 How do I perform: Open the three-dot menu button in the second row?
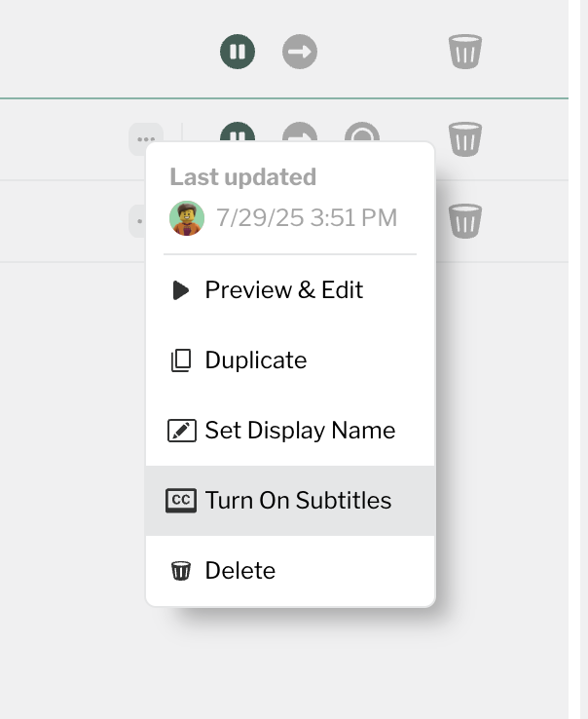pyautogui.click(x=146, y=139)
